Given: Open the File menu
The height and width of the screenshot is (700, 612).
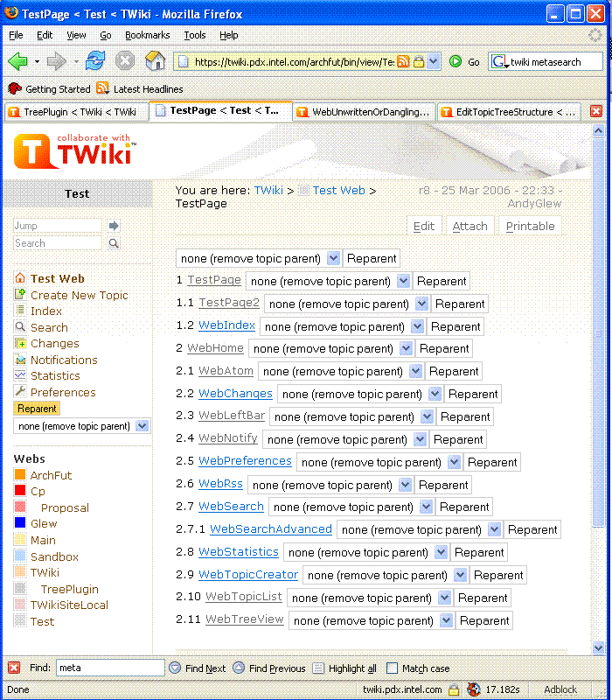Looking at the screenshot, I should coord(16,35).
